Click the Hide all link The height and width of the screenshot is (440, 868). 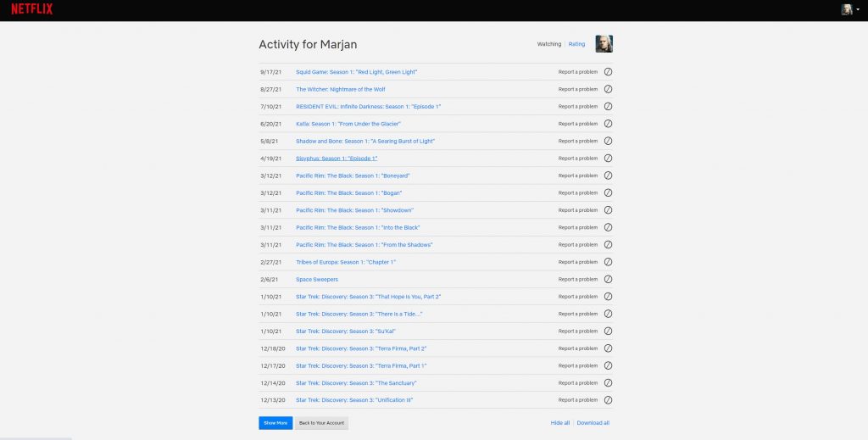560,422
